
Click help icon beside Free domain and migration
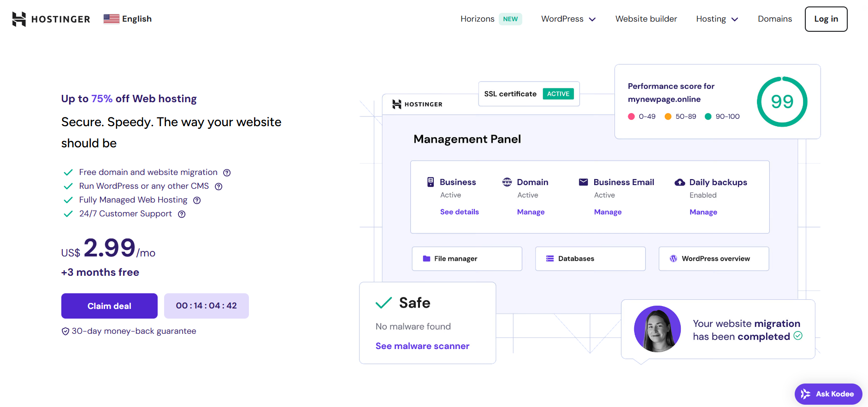pos(227,173)
